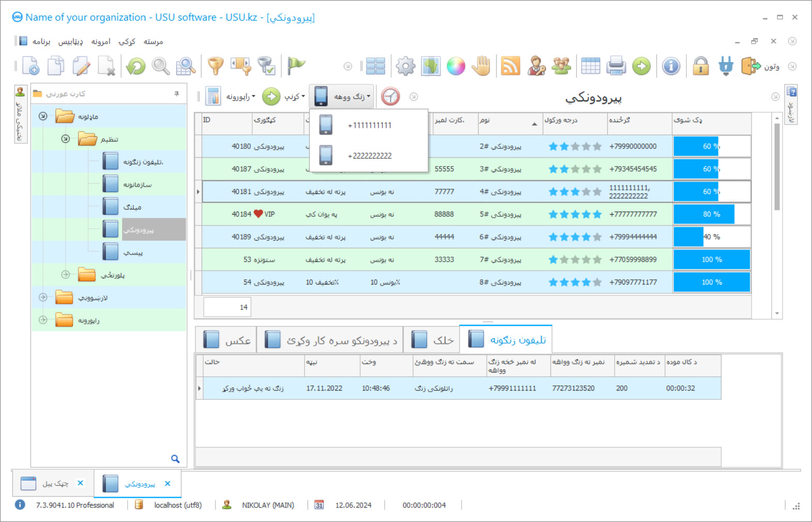Click the magnifying glass search icon

161,66
